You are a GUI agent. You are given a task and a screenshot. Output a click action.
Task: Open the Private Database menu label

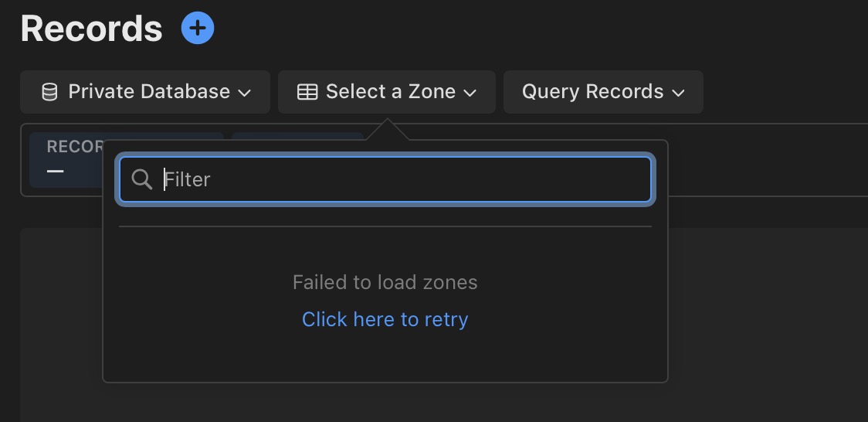pyautogui.click(x=149, y=91)
